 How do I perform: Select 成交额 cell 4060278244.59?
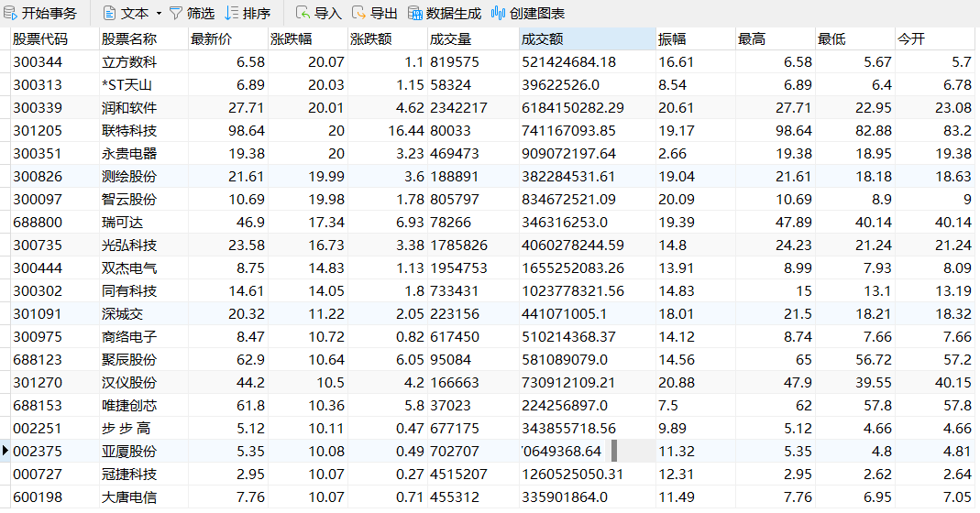pos(588,246)
